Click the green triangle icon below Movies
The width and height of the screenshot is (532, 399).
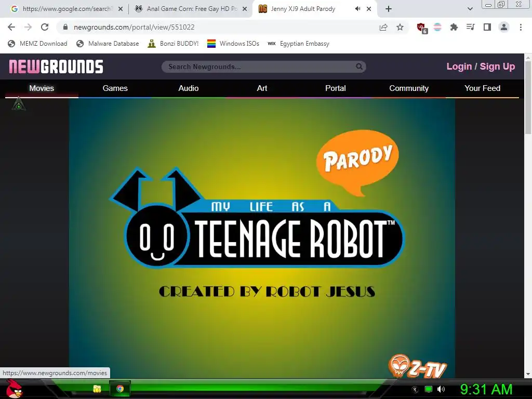pos(19,104)
